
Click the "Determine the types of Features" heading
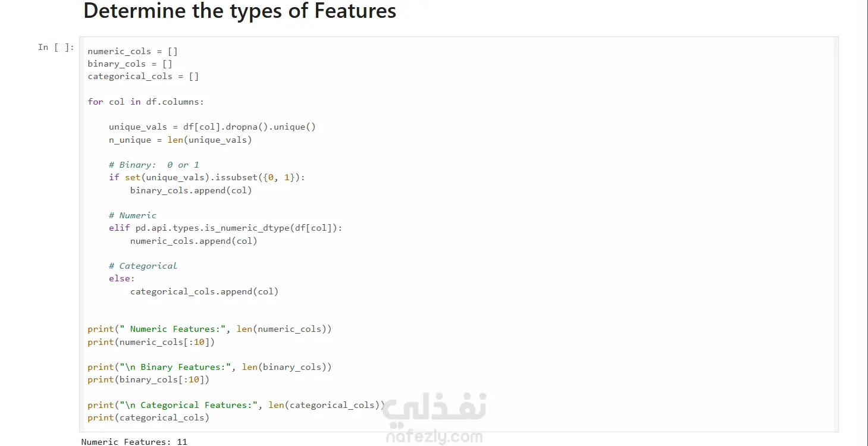240,11
